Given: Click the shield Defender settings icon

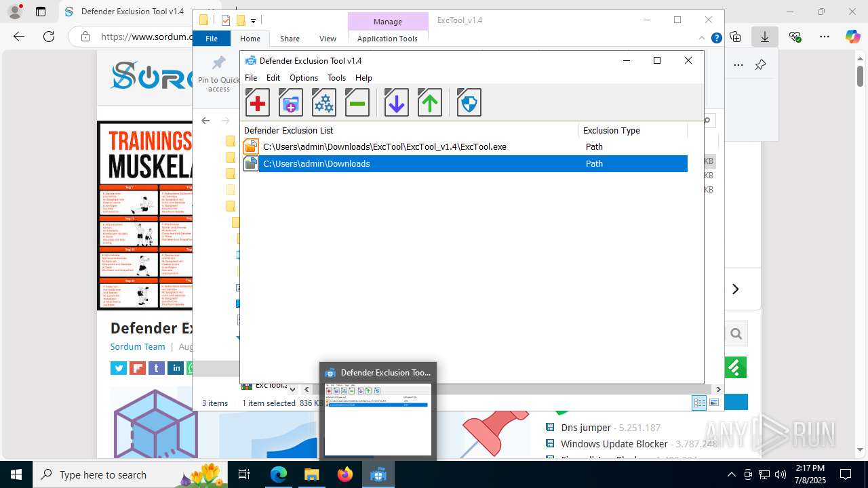Looking at the screenshot, I should [x=469, y=103].
